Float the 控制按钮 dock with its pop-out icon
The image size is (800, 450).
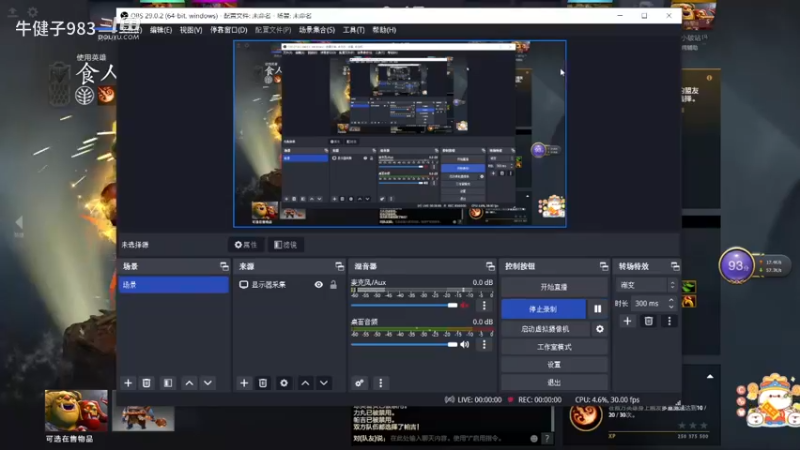pyautogui.click(x=604, y=266)
